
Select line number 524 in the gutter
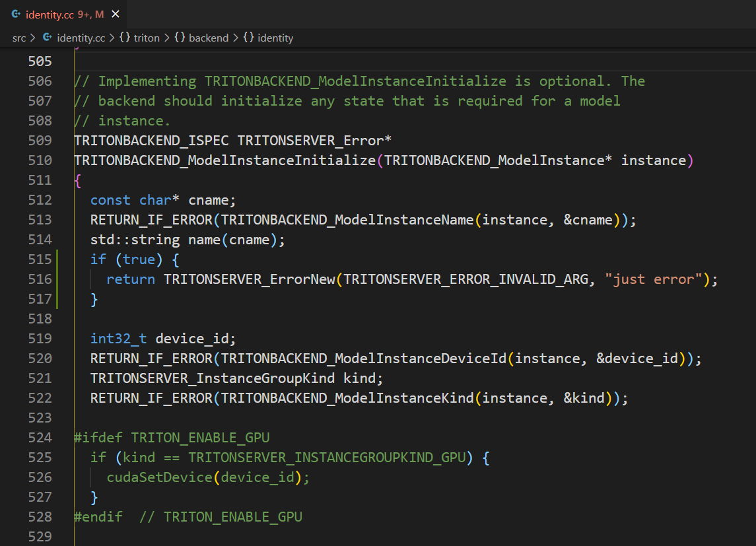tap(40, 437)
